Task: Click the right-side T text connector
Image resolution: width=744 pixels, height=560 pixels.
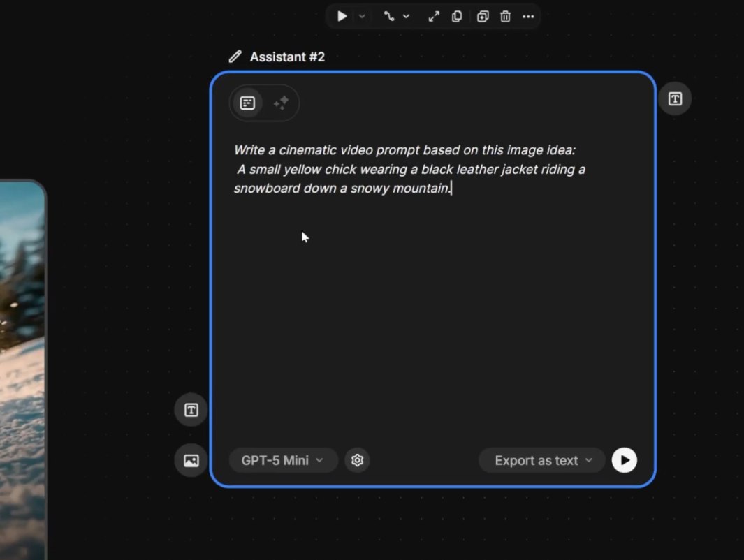Action: (674, 98)
